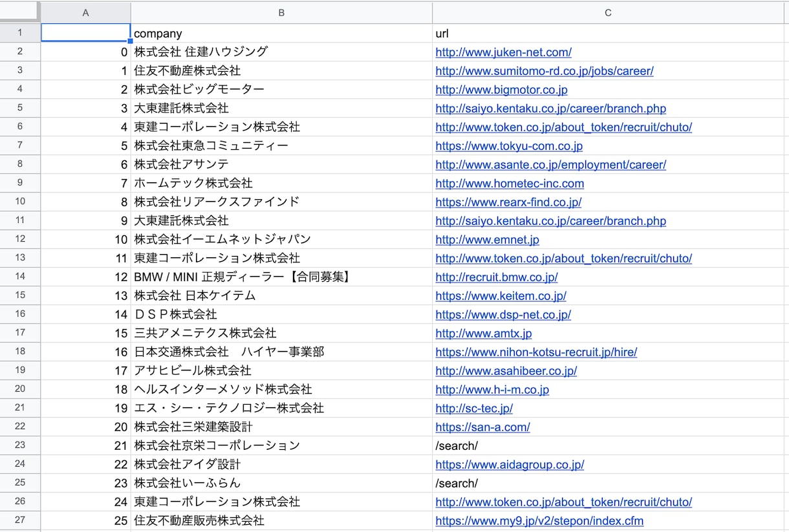
Task: Select empty active cell A1
Action: click(x=85, y=33)
